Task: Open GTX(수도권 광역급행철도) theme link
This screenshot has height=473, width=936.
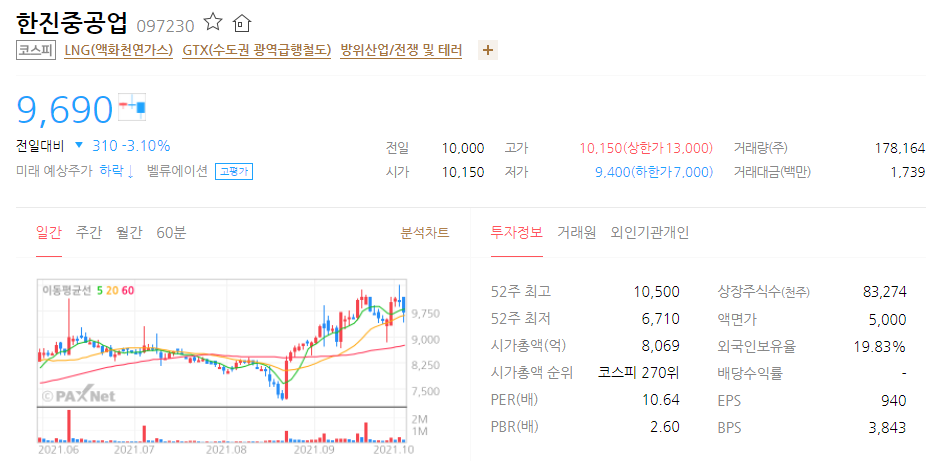Action: pos(257,50)
